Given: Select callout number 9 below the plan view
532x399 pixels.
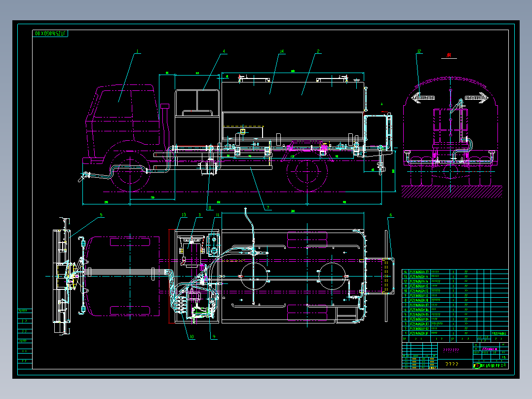Looking at the screenshot, I should click(214, 336).
